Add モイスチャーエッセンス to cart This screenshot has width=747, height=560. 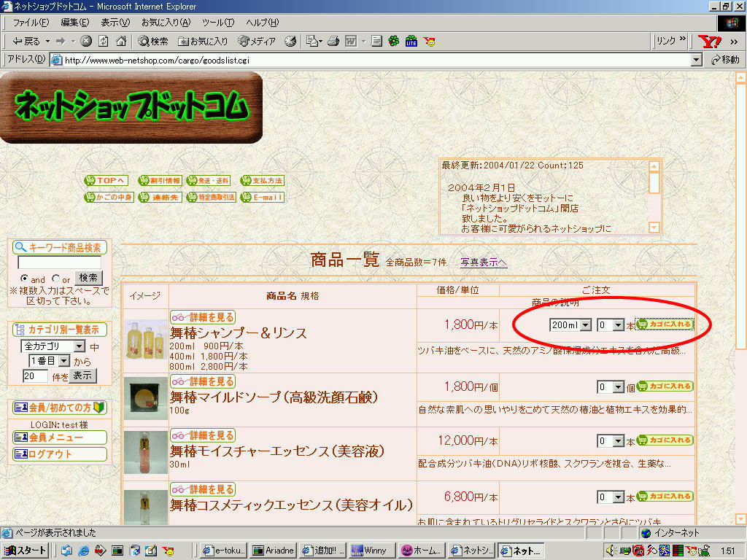pyautogui.click(x=665, y=440)
